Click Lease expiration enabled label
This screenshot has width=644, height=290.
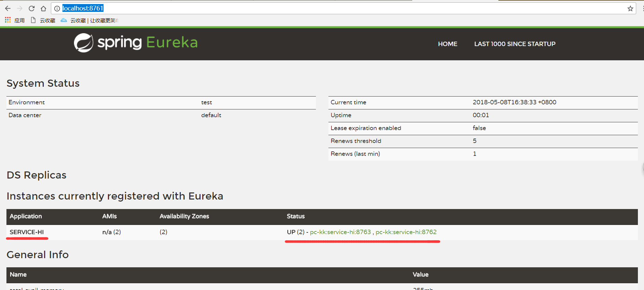366,128
